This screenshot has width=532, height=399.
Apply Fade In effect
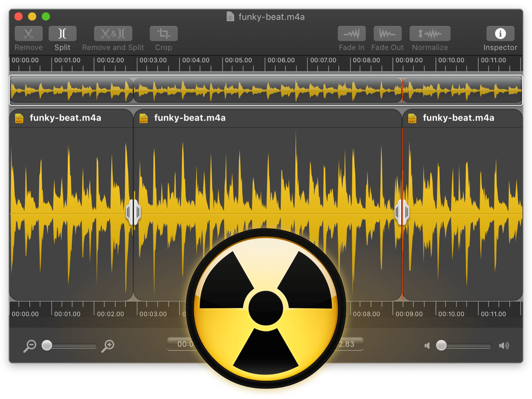pos(352,34)
